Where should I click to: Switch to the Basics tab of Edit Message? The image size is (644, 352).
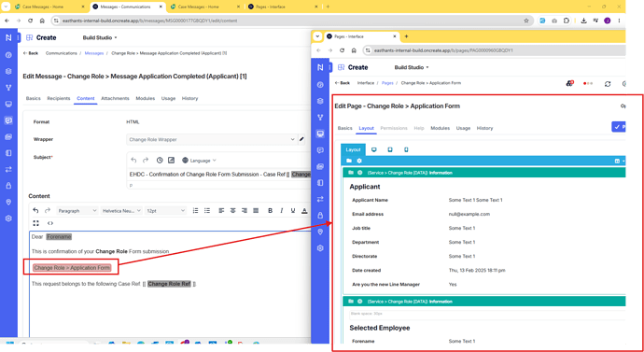pos(34,99)
